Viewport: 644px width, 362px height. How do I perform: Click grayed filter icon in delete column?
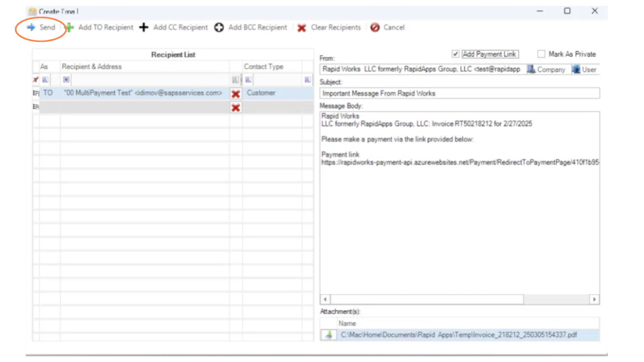[235, 80]
